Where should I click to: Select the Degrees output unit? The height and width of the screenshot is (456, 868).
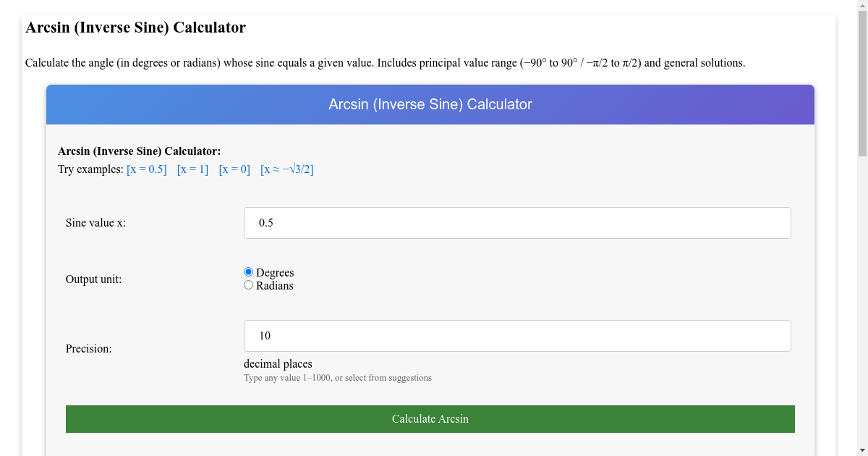coord(248,271)
